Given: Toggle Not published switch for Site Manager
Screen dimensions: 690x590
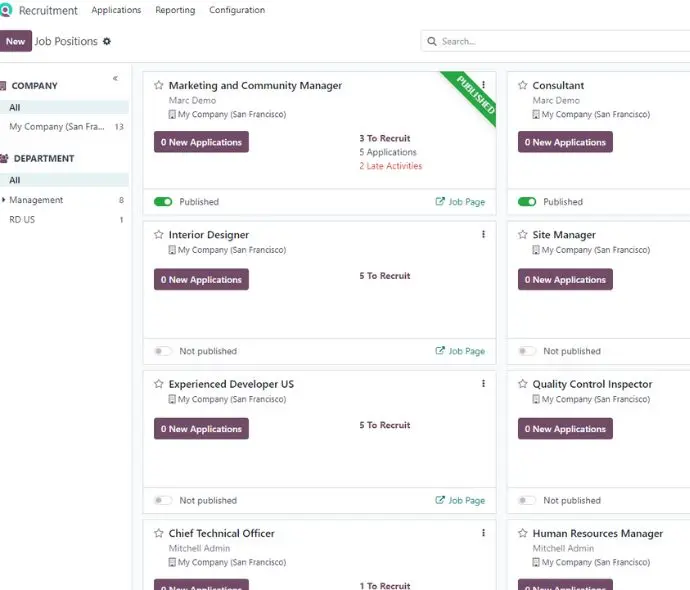Looking at the screenshot, I should [527, 351].
